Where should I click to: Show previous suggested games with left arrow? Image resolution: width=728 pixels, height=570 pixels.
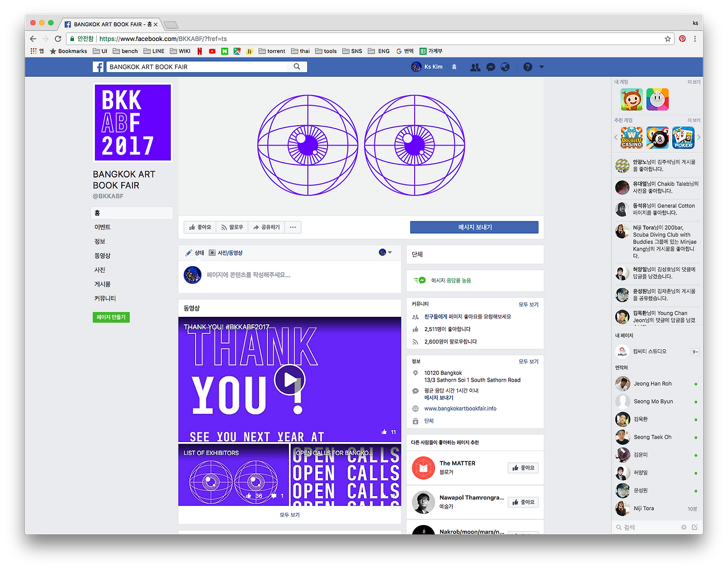coord(615,138)
